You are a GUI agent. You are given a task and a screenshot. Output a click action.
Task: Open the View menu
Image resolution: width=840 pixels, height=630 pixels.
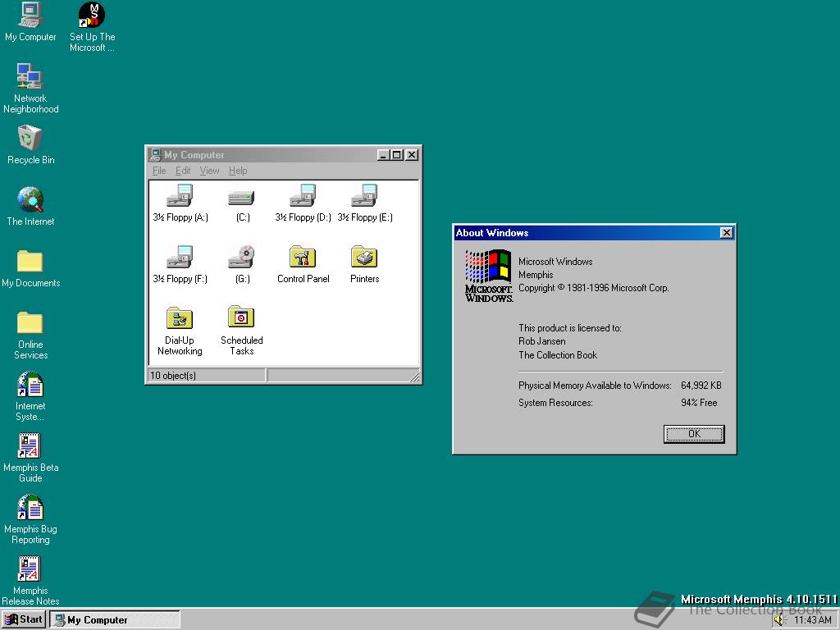(209, 171)
